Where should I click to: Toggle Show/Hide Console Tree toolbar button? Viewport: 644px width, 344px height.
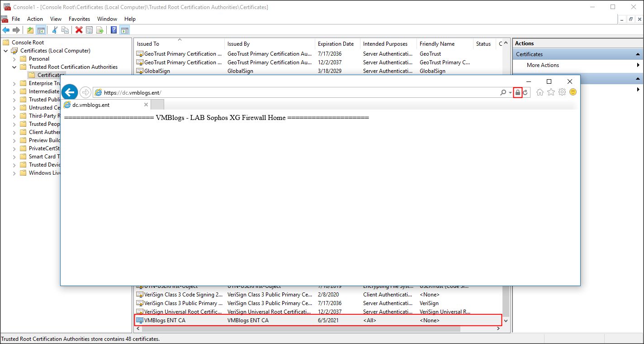coord(41,30)
